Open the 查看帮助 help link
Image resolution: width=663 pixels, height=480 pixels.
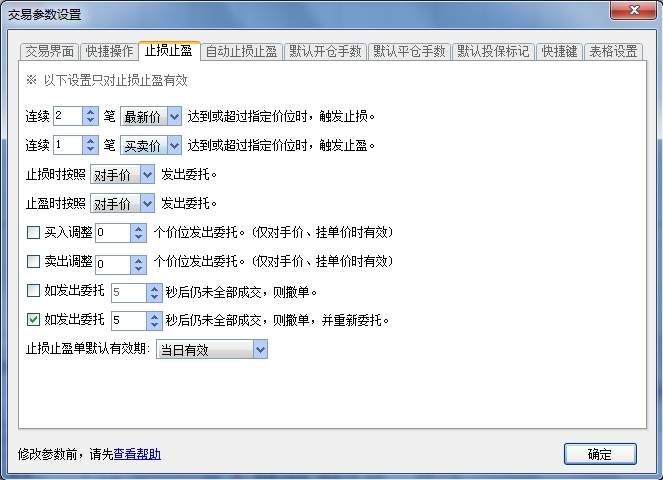pyautogui.click(x=137, y=454)
